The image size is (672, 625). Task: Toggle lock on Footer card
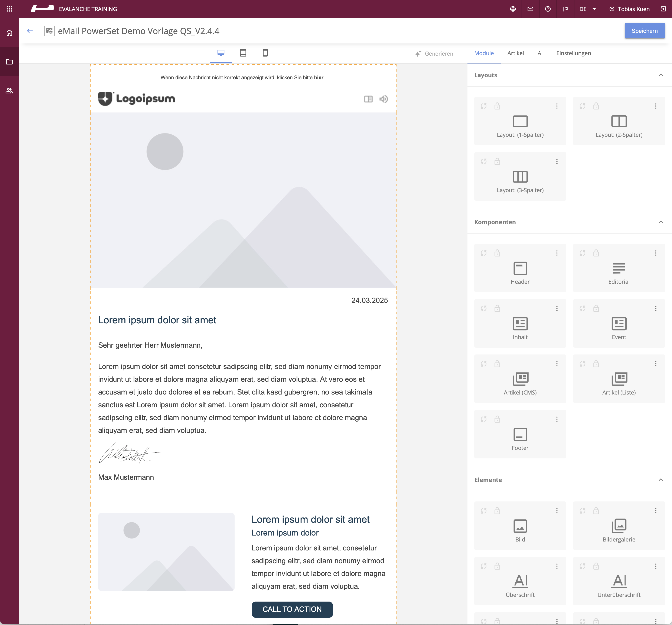click(x=497, y=419)
